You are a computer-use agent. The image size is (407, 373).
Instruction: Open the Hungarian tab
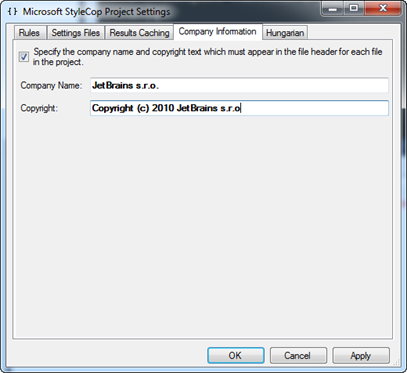(x=285, y=33)
